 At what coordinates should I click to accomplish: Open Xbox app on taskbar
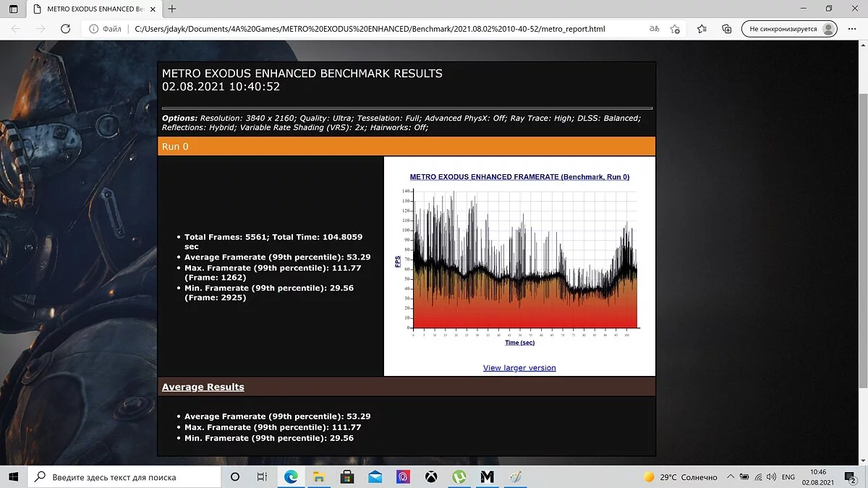click(431, 477)
